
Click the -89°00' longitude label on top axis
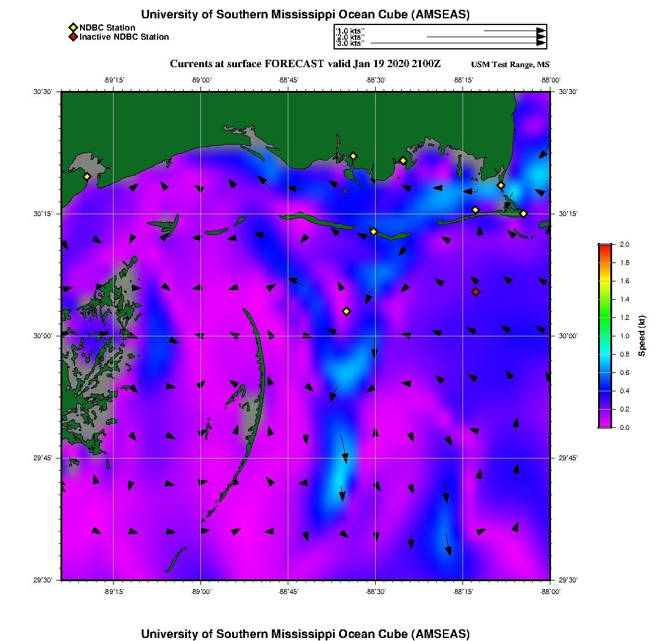click(201, 80)
